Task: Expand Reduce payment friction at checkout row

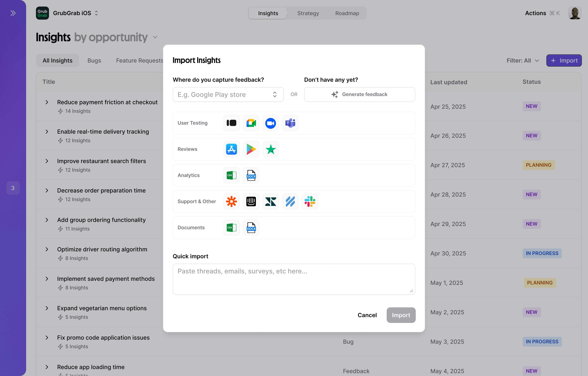Action: click(47, 102)
